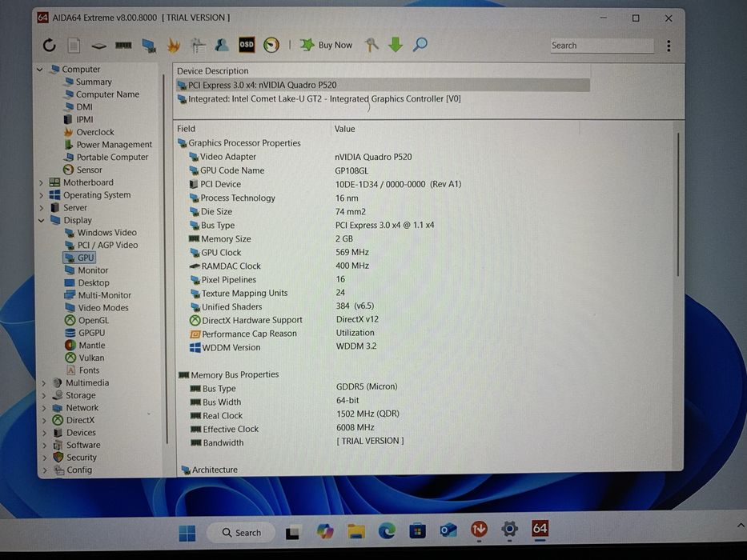Screen dimensions: 747x560
Task: Open the three-dot more menu
Action: click(x=669, y=46)
